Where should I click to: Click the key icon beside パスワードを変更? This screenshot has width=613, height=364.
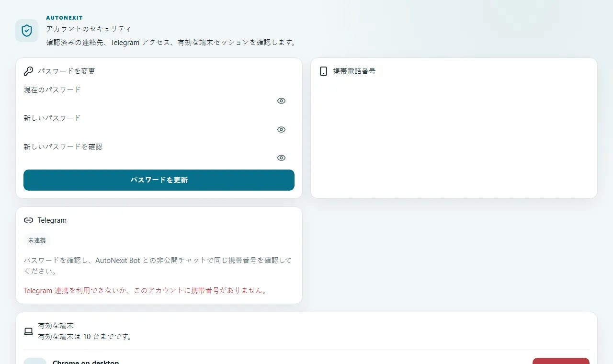tap(28, 71)
